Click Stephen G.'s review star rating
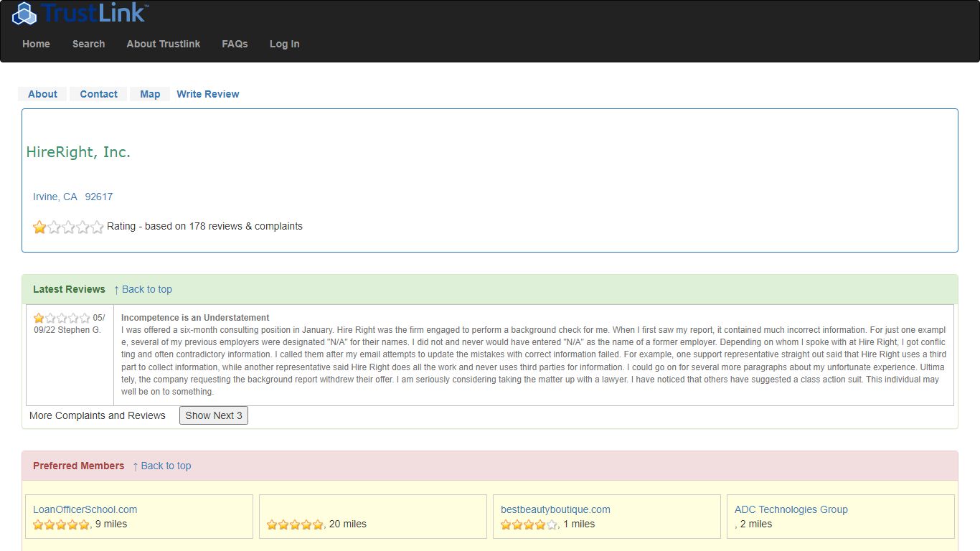Viewport: 980px width, 551px height. coord(62,318)
